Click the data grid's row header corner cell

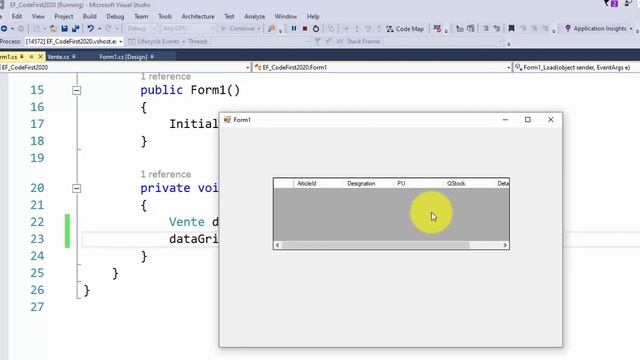284,184
